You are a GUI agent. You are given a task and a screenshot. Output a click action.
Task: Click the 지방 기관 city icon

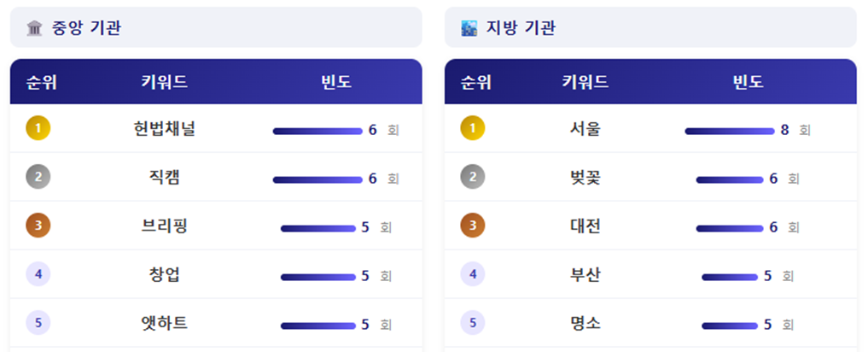(469, 28)
